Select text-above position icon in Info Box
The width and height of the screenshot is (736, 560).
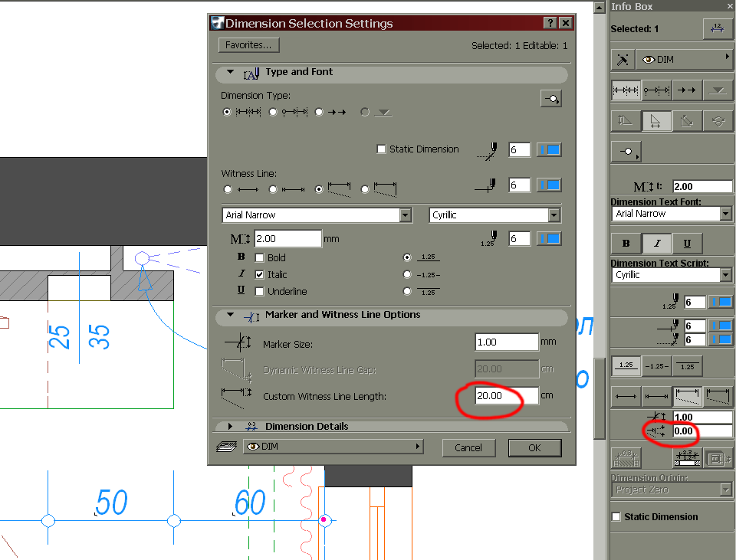(626, 366)
